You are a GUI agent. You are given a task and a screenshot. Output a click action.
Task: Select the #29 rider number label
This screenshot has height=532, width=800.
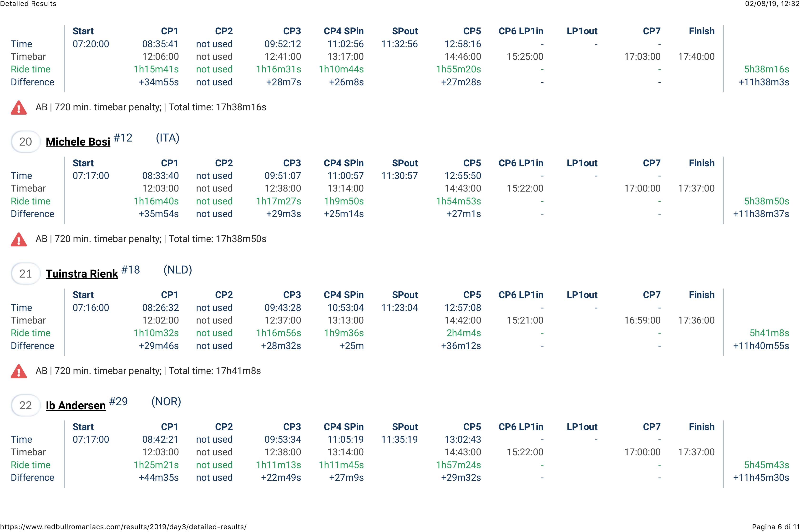[118, 401]
